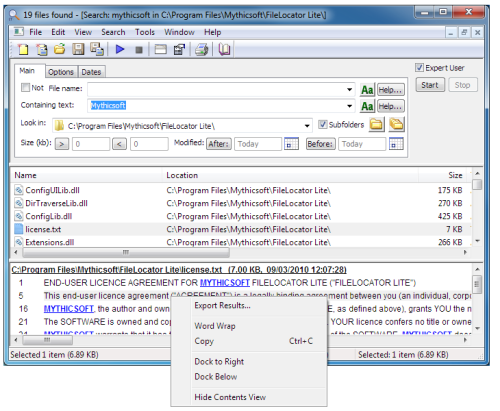This screenshot has height=411, width=500.
Task: Uncheck the Subfolders checkbox
Action: click(x=322, y=124)
